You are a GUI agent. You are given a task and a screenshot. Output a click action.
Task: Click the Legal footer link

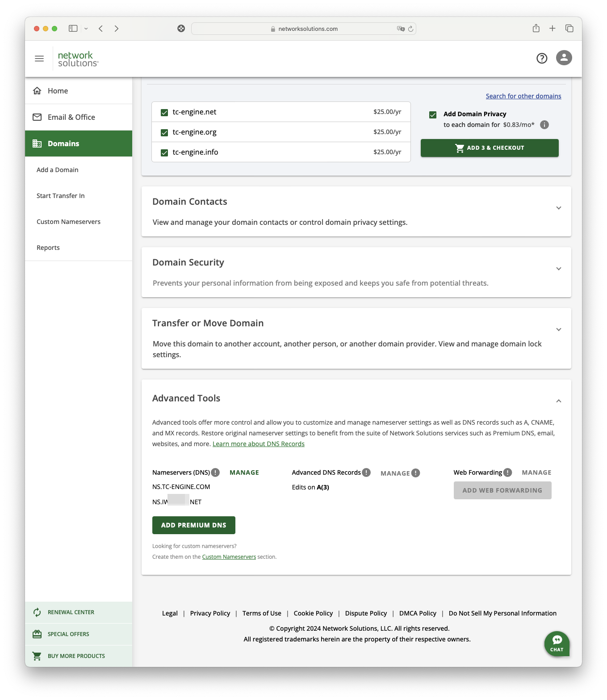tap(170, 613)
